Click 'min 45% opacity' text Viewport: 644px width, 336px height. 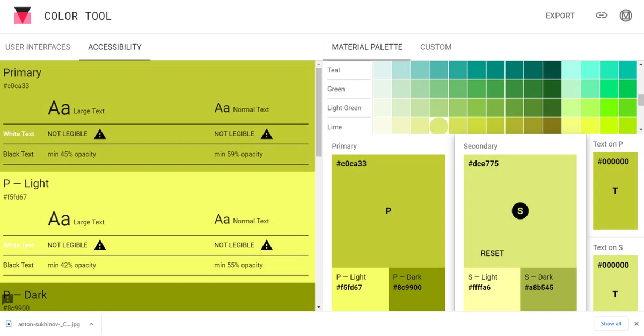point(71,154)
